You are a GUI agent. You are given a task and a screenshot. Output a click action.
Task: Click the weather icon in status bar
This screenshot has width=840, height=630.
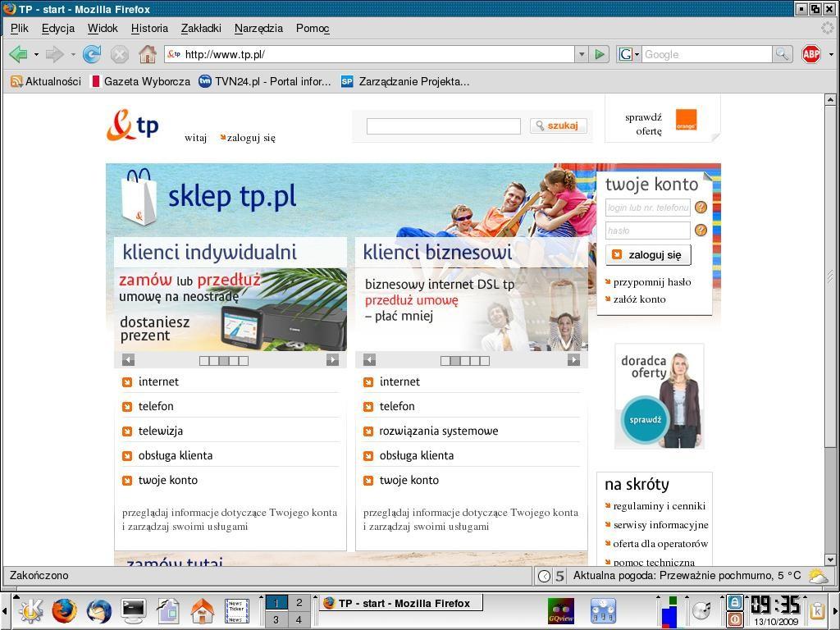(818, 576)
